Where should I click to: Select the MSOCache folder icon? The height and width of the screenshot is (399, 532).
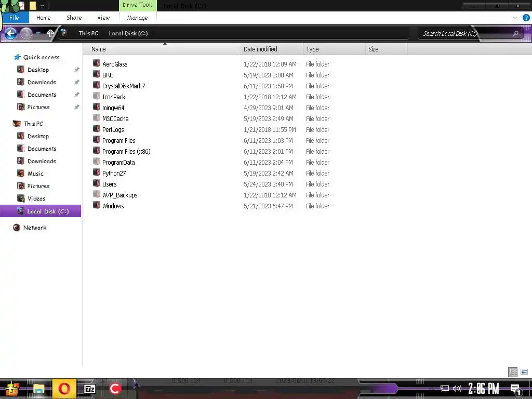(x=96, y=118)
